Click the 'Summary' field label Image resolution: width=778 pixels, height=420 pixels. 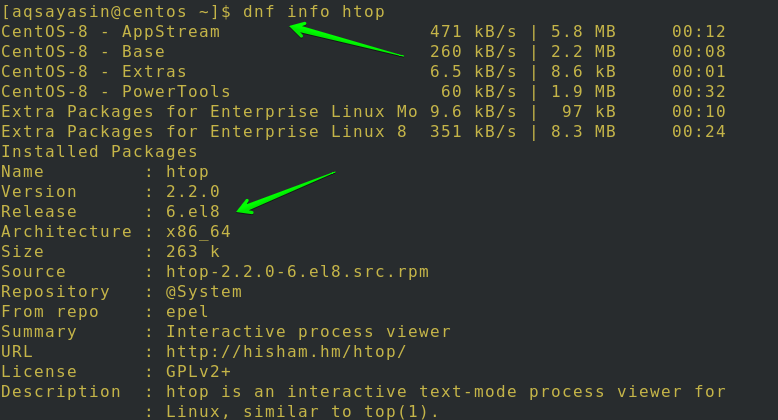pyautogui.click(x=39, y=332)
